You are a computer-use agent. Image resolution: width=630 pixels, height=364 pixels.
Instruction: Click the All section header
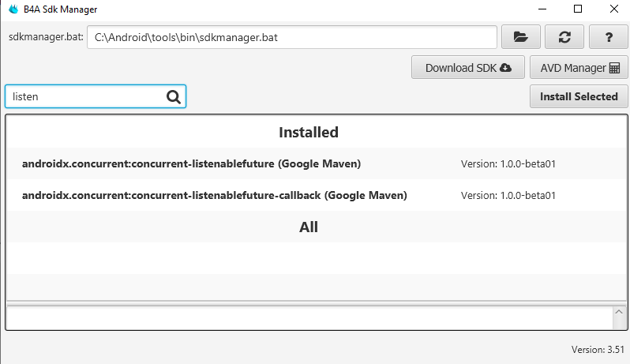[x=309, y=227]
